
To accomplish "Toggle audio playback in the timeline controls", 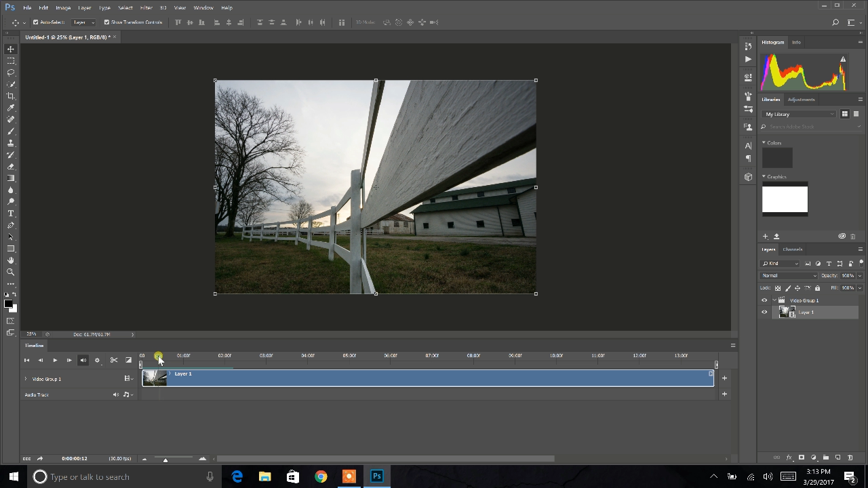I will tap(83, 360).
